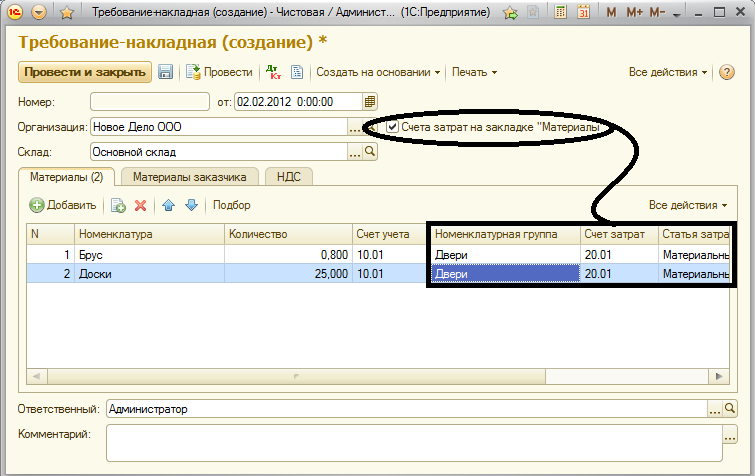Click the Комментарий text field
Image resolution: width=755 pixels, height=476 pixels.
click(x=414, y=443)
